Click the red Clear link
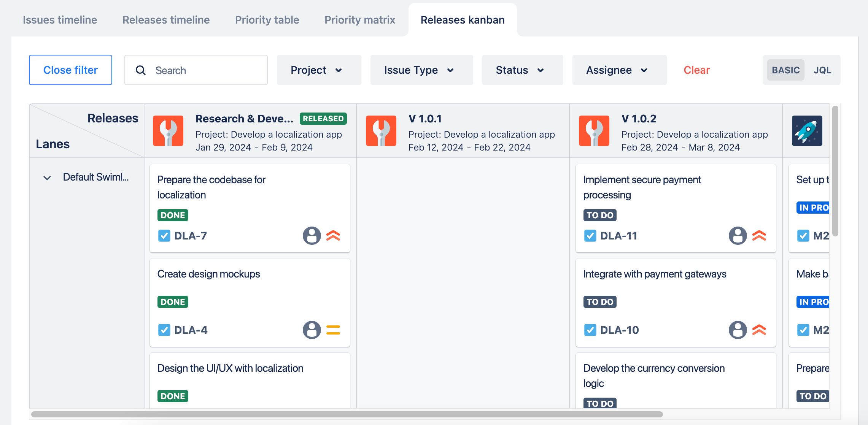 click(x=696, y=70)
